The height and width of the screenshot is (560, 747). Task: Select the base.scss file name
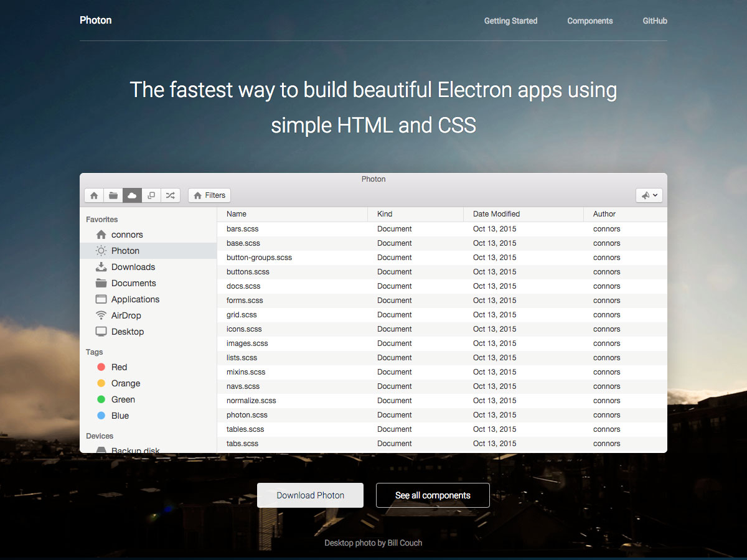243,243
